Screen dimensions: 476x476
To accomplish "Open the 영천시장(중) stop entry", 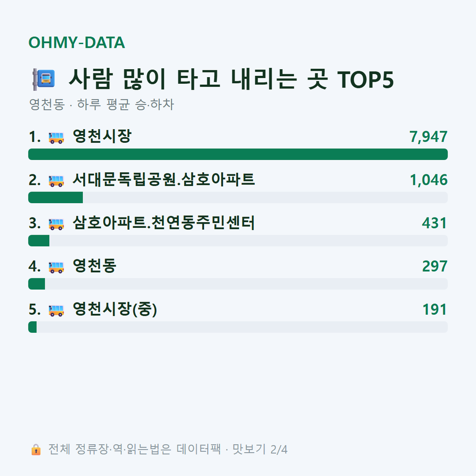I will [115, 309].
